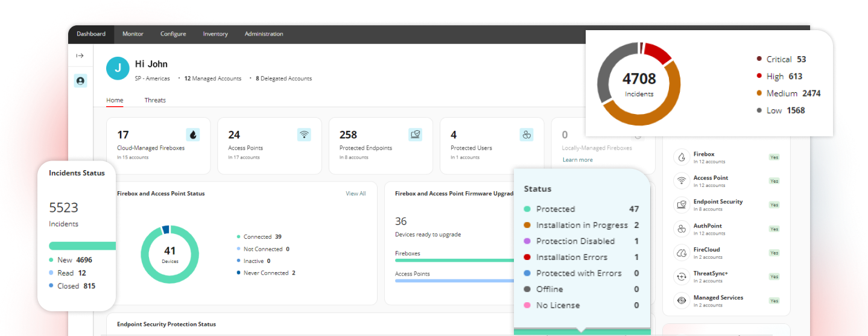Click the Yes badge next to AuthPoint
This screenshot has width=868, height=336.
[x=774, y=229]
